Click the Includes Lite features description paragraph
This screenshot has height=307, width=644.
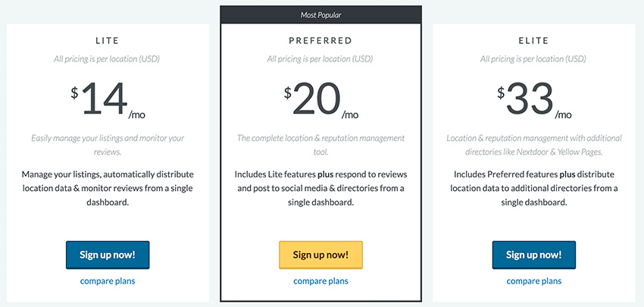point(320,188)
